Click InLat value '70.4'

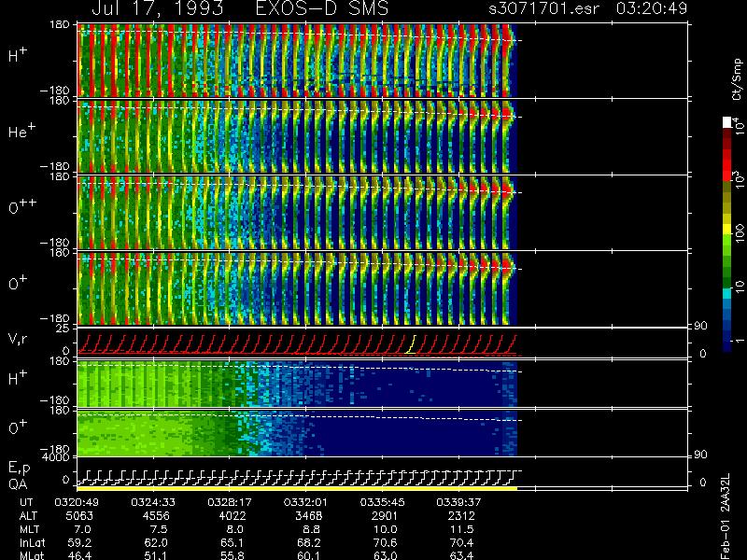[461, 542]
